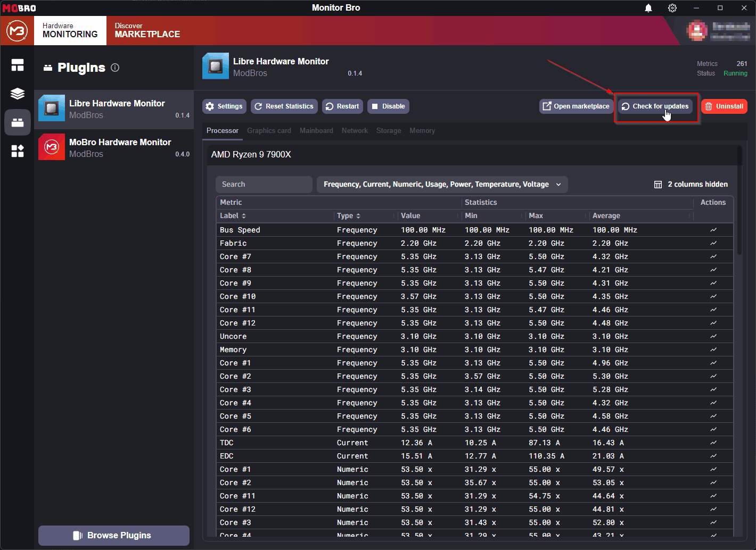The image size is (756, 550).
Task: Select the Memory tab
Action: (422, 131)
